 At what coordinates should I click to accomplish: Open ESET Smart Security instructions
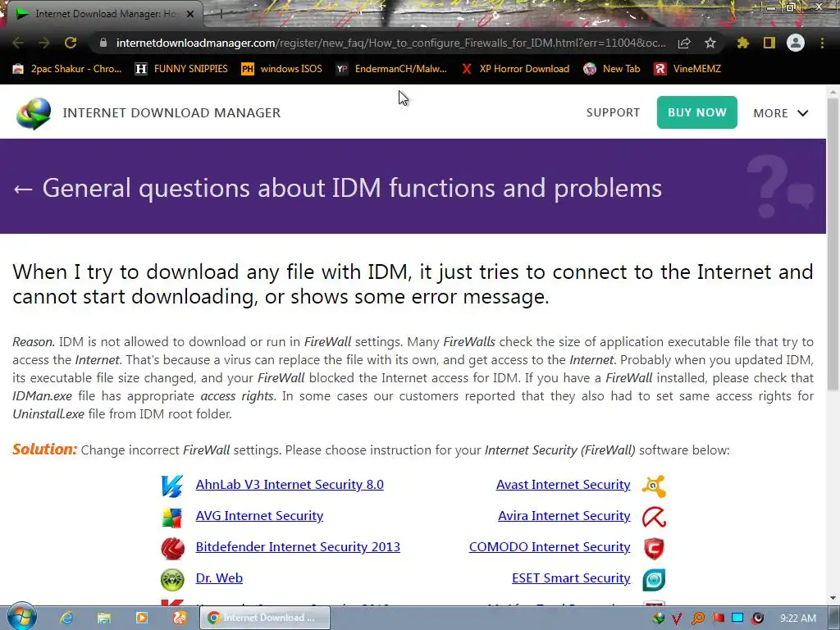(571, 577)
